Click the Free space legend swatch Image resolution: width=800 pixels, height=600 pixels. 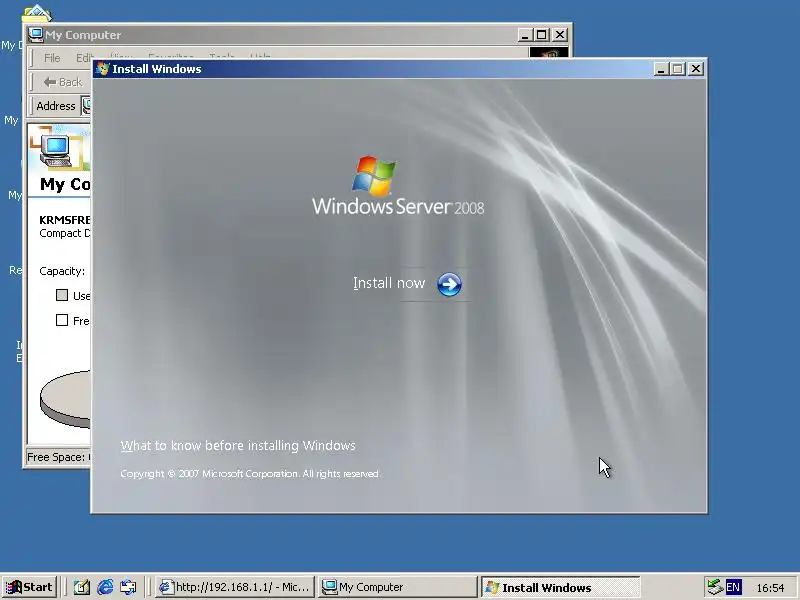62,320
